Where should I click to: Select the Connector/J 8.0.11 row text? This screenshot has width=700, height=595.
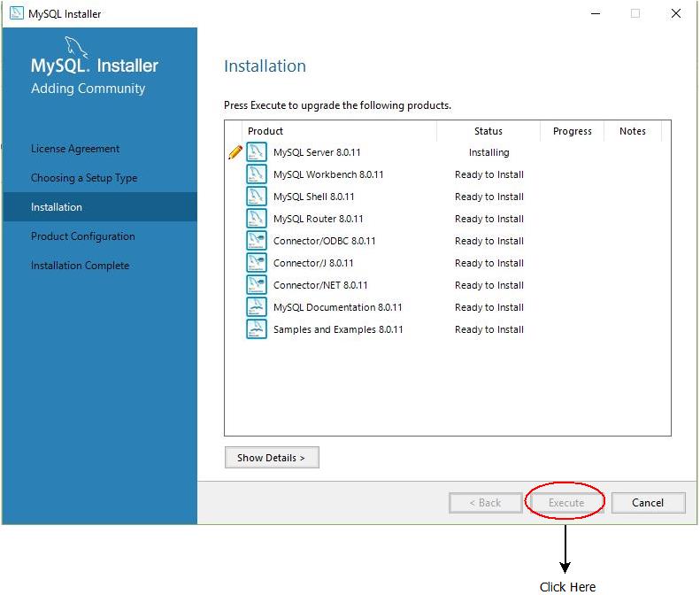pyautogui.click(x=313, y=263)
